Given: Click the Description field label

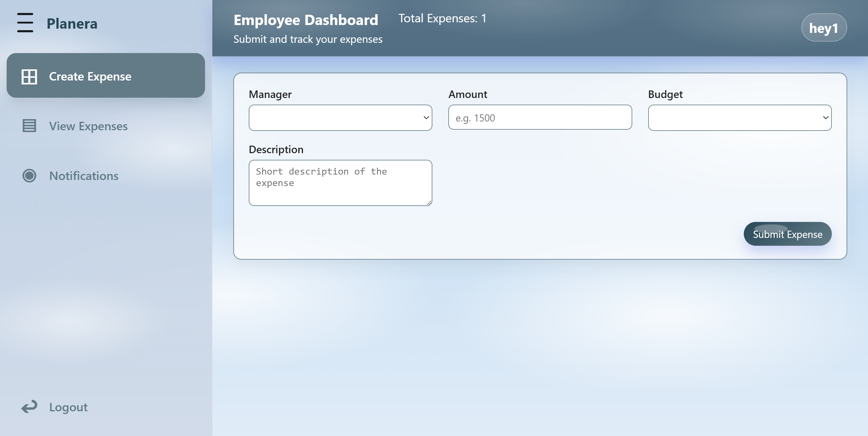Looking at the screenshot, I should [276, 149].
